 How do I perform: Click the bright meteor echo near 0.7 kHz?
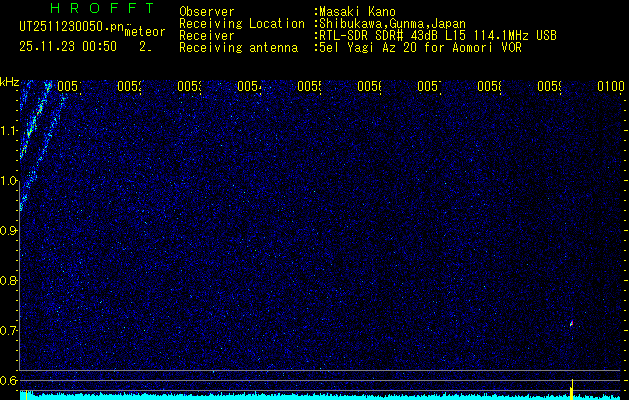571,323
